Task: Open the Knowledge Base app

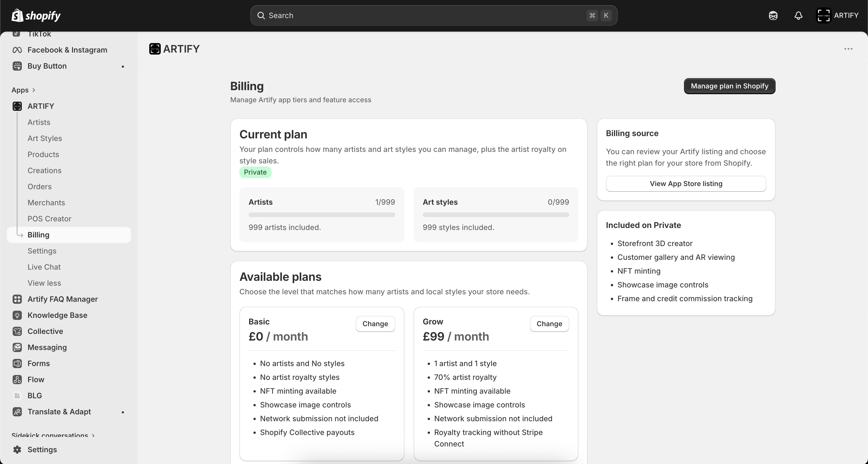Action: [x=57, y=315]
